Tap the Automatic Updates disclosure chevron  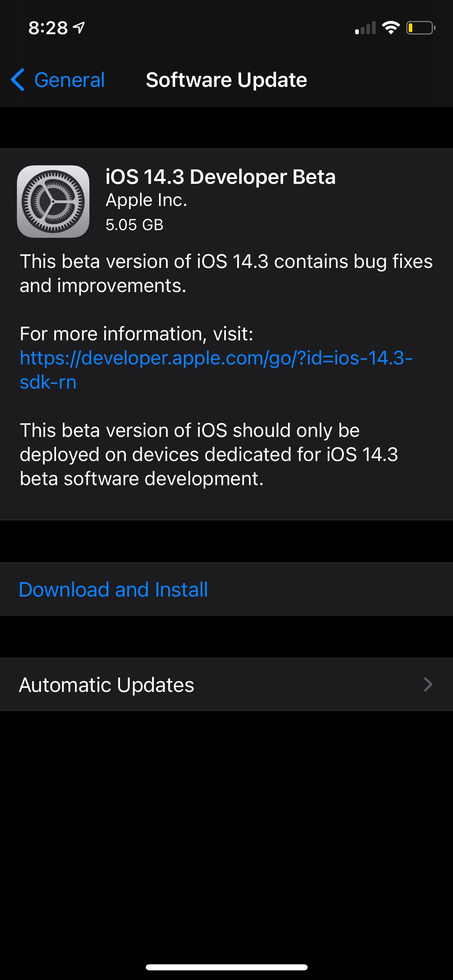428,684
